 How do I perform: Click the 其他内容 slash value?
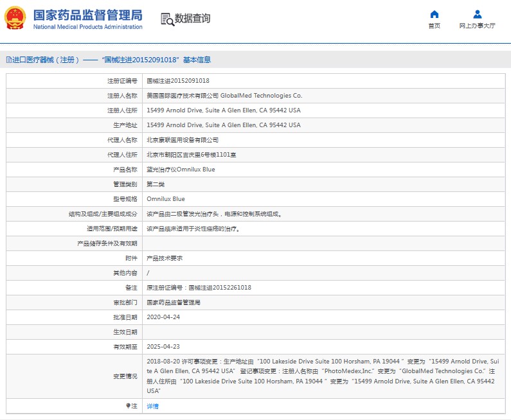[x=148, y=273]
